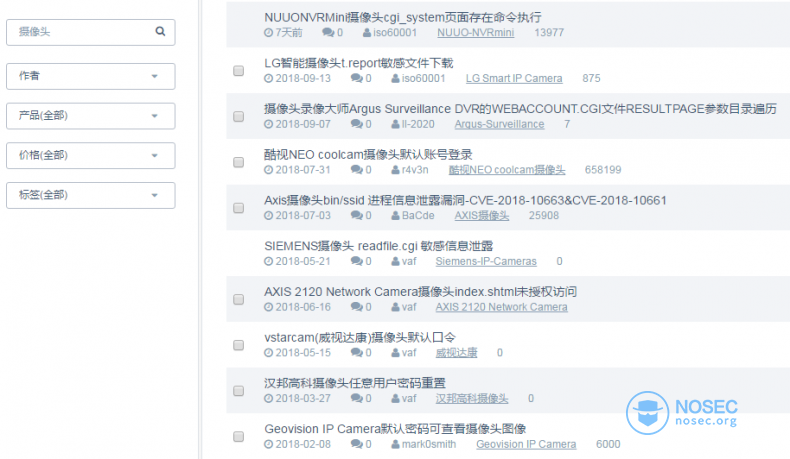Tick the Argus Surveillance DVR row checkbox
The image size is (790, 459).
pos(238,116)
